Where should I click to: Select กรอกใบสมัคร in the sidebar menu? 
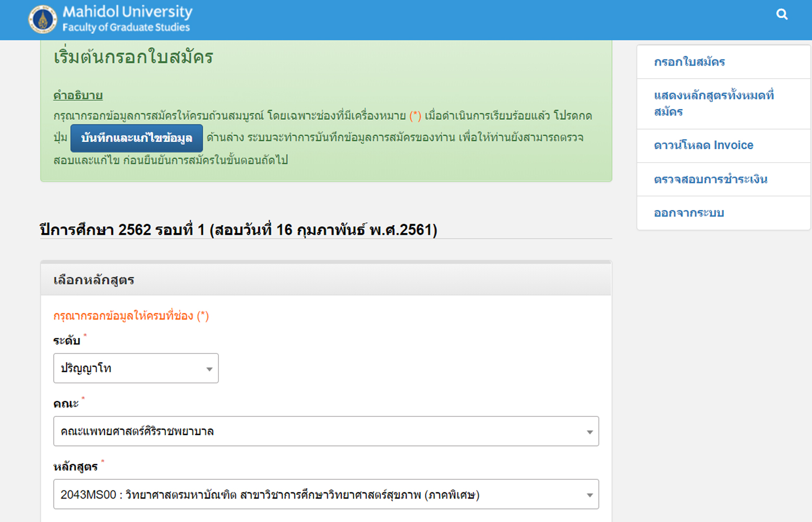[689, 62]
